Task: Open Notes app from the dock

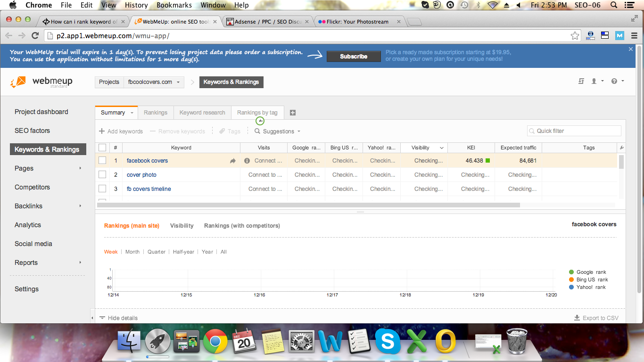Action: [x=273, y=341]
